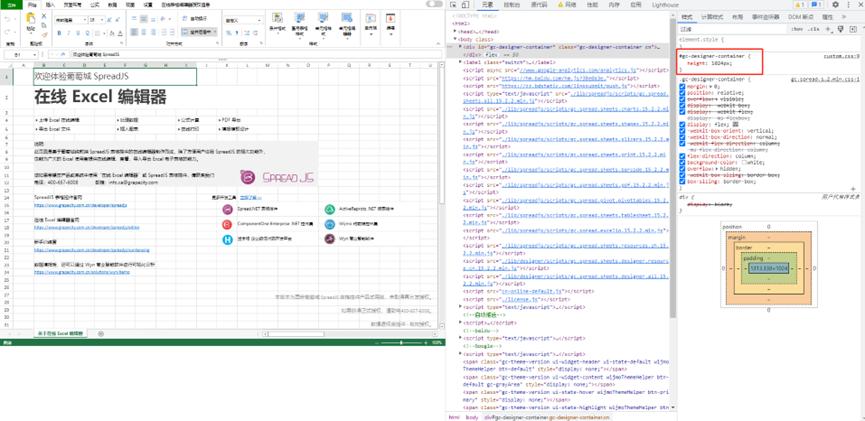Click the styles filter input field
The width and height of the screenshot is (865, 421).
click(731, 29)
